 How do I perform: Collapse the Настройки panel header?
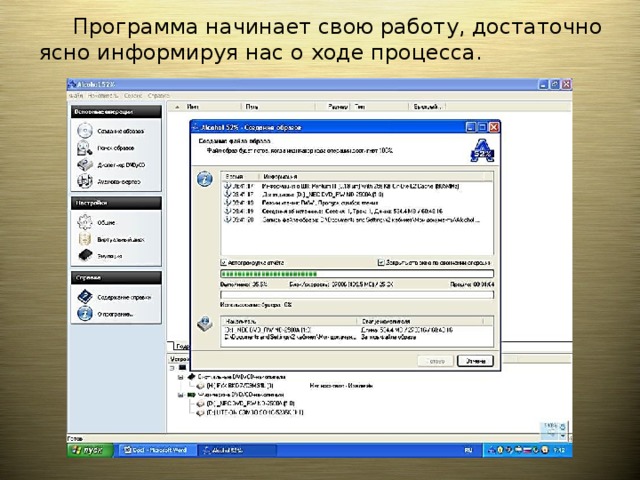click(x=116, y=203)
